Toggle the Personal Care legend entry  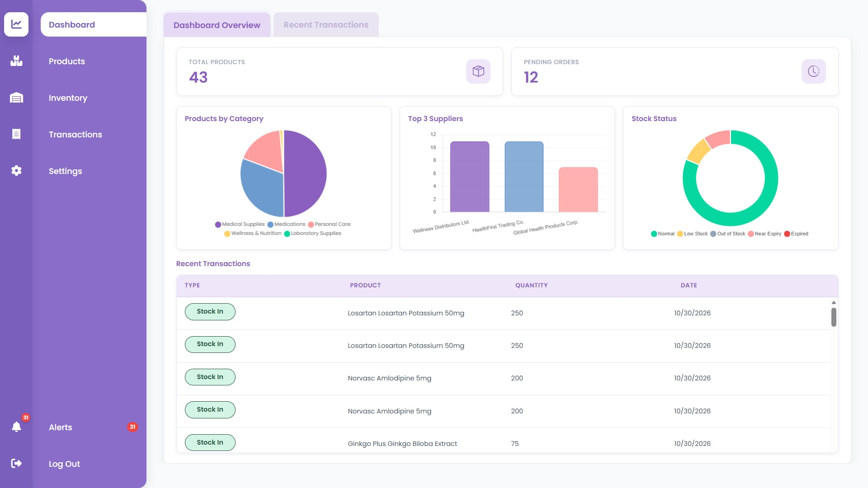329,224
